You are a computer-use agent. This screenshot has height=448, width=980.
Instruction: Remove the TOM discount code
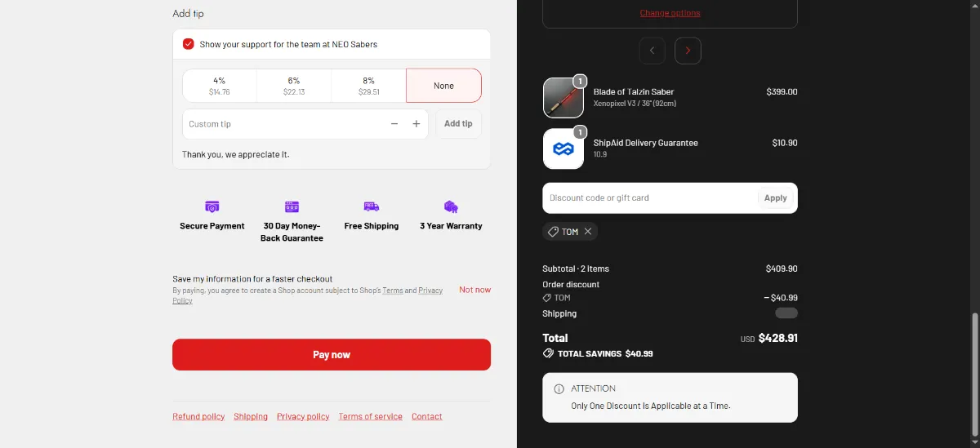pyautogui.click(x=588, y=232)
